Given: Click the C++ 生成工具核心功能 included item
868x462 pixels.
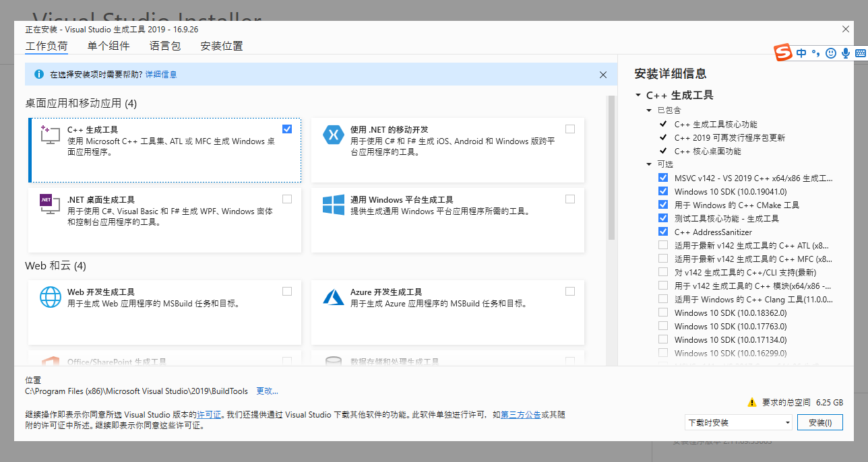Looking at the screenshot, I should pos(716,124).
